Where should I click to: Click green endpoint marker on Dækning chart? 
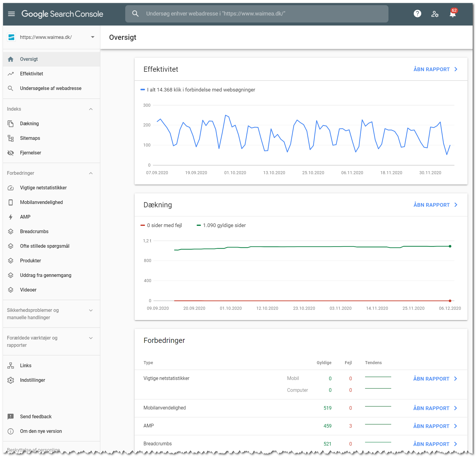pyautogui.click(x=450, y=246)
